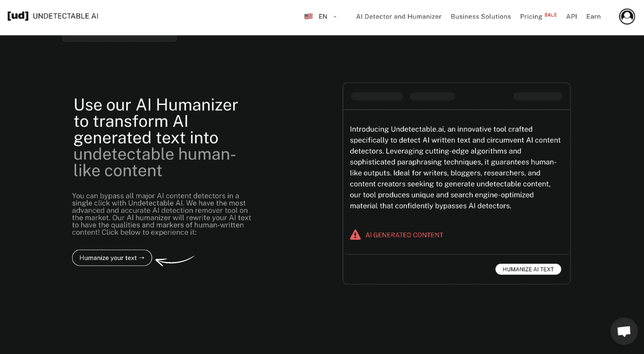Click the AI GENERATED CONTENT label
644x354 pixels.
[x=404, y=235]
